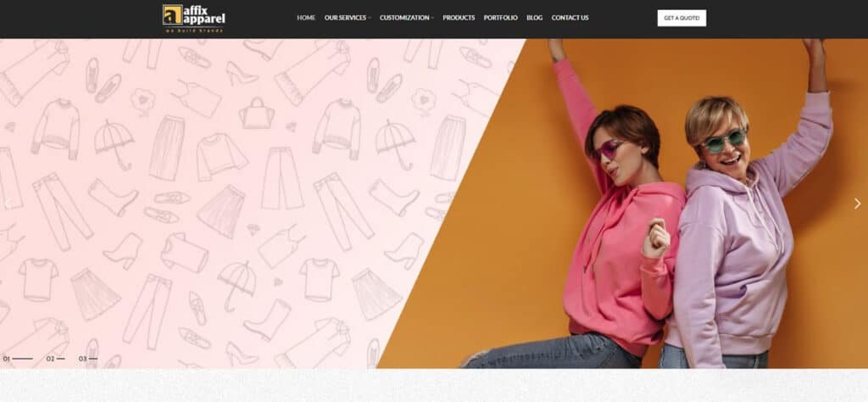
Task: Expand the Customization dropdown chevron
Action: [432, 19]
